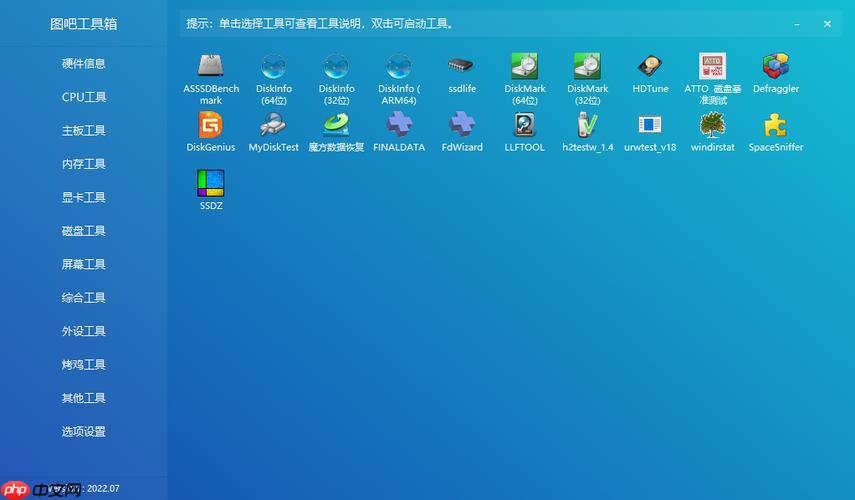Select DiskInfo (ARM64) icon

[x=399, y=66]
